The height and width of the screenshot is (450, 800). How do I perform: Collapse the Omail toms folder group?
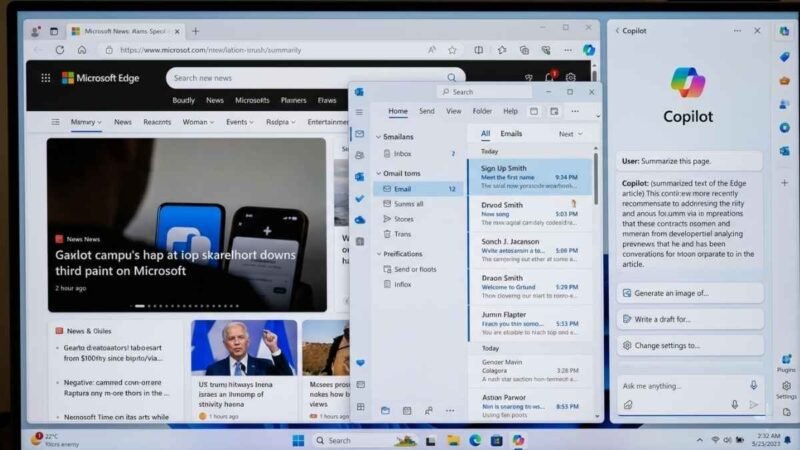[x=379, y=173]
